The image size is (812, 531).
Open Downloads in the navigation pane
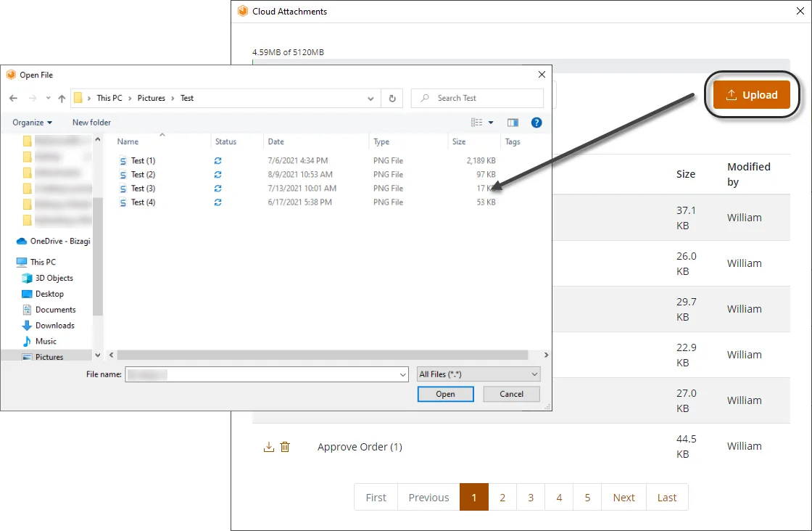pos(48,325)
